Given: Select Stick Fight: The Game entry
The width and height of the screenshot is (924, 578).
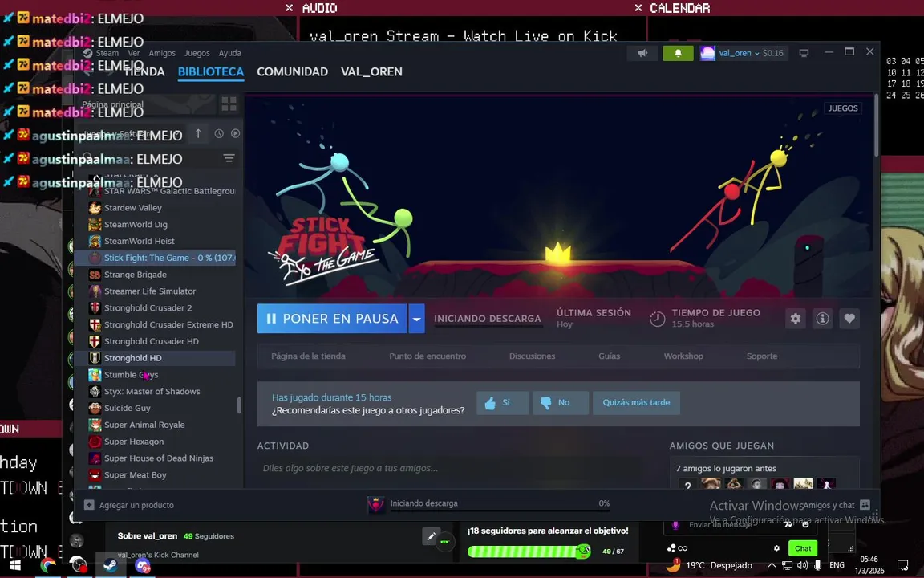Looking at the screenshot, I should [154, 258].
